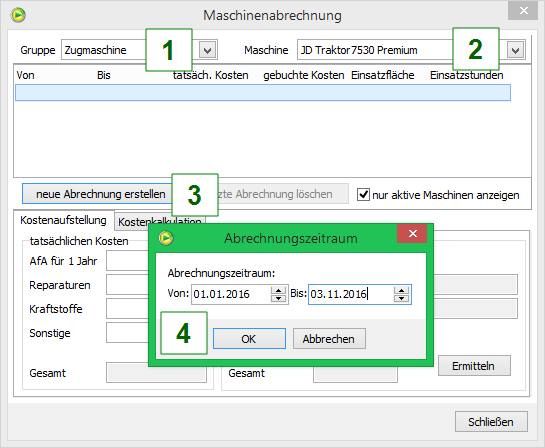This screenshot has height=448, width=545.
Task: Click the Abbrechen button
Action: 329,339
